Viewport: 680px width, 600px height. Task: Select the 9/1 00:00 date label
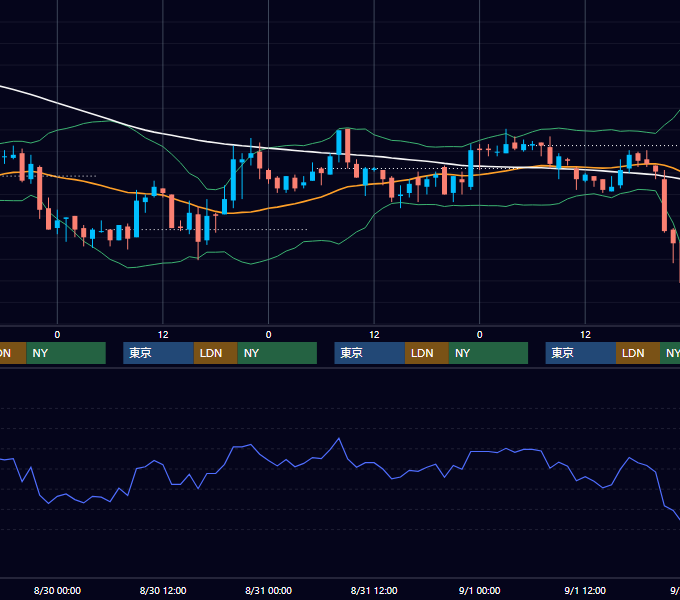479,590
